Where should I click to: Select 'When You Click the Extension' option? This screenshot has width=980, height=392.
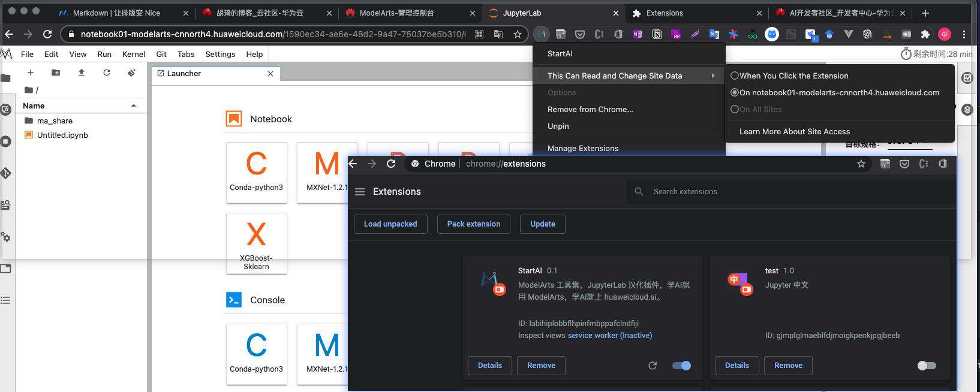[789, 76]
